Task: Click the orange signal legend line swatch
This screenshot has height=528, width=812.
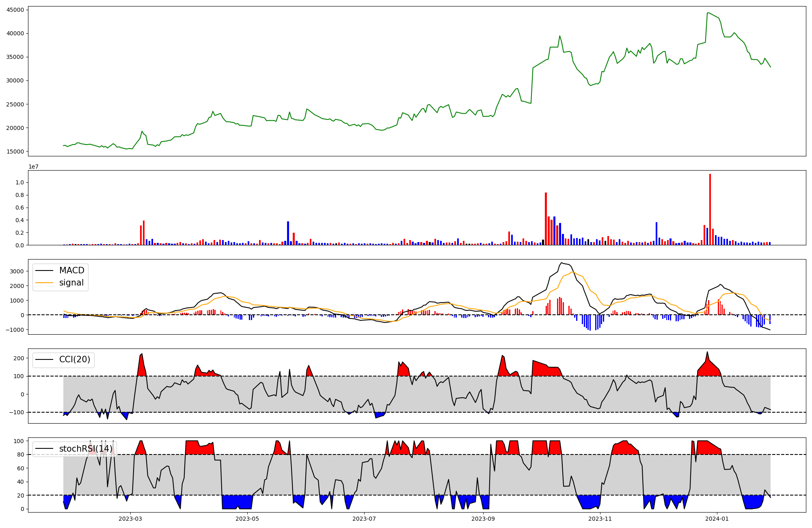Action: 44,283
